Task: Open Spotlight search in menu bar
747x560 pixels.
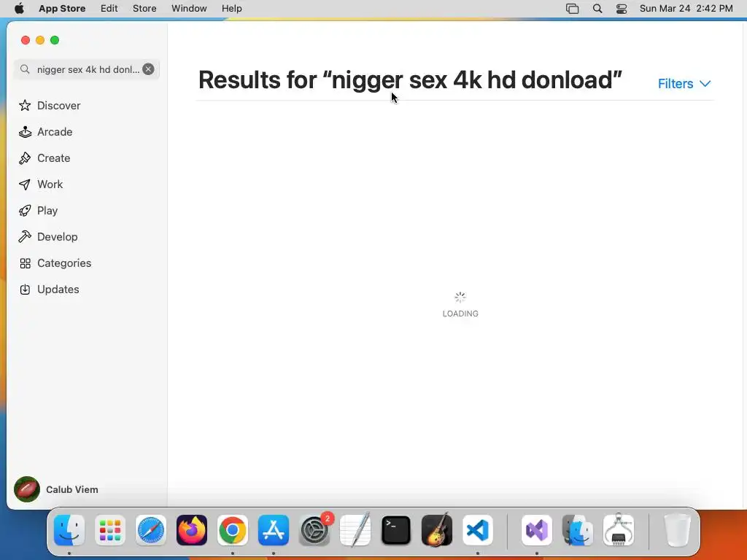Action: [597, 9]
